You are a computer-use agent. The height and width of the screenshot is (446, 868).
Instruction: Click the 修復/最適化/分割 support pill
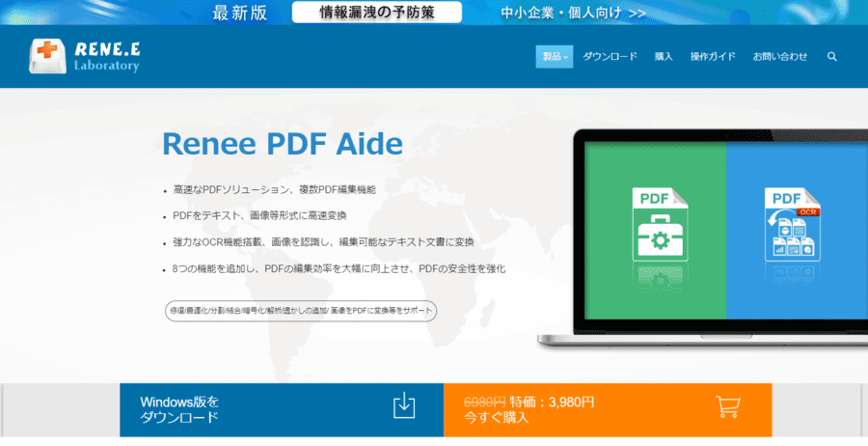(x=301, y=311)
